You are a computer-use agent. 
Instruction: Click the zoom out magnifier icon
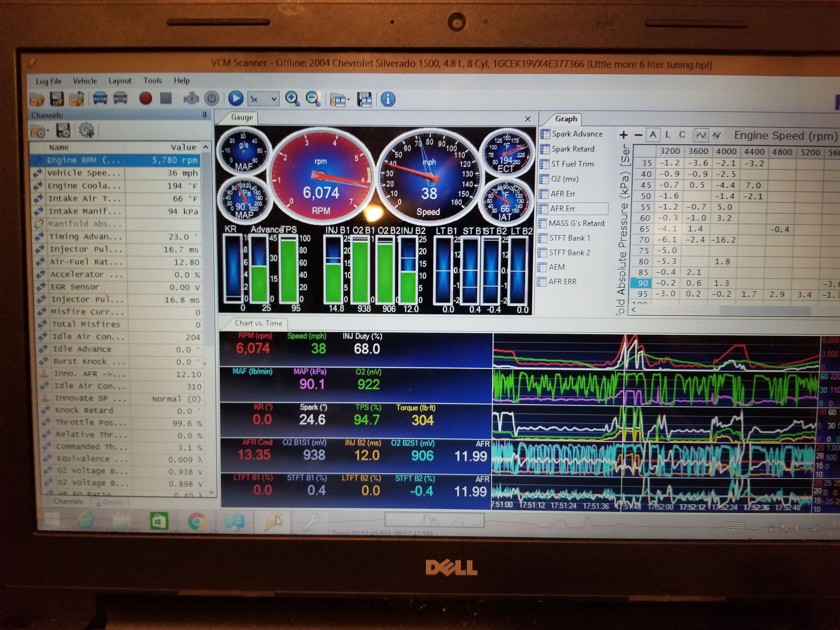(x=313, y=99)
